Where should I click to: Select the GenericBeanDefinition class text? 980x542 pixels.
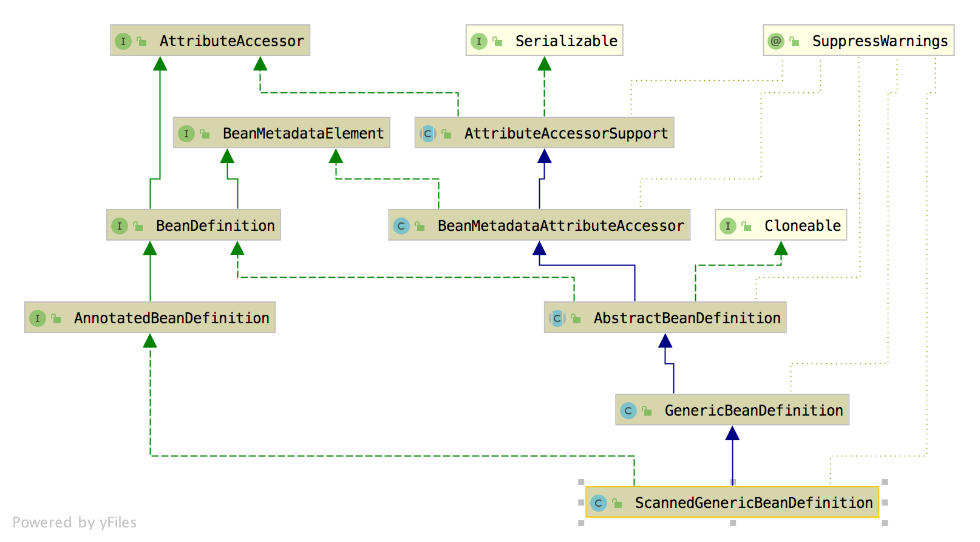coord(754,410)
